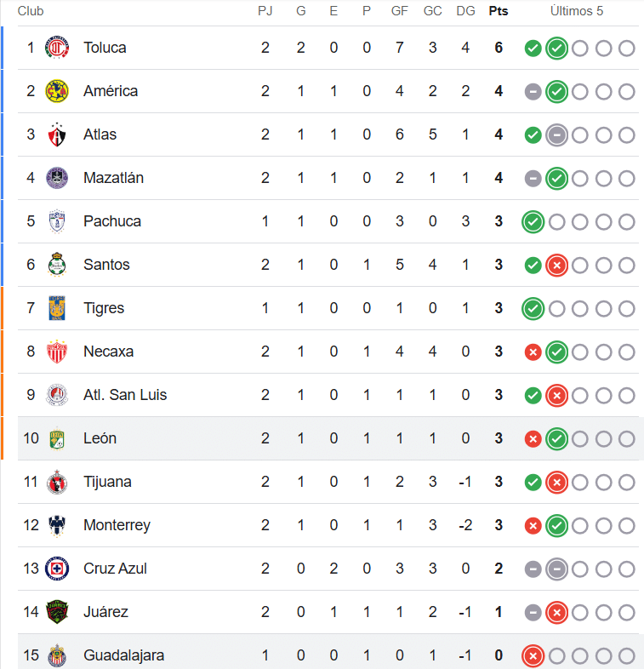Open the Mazatlán team link
The width and height of the screenshot is (644, 669).
coord(113,178)
